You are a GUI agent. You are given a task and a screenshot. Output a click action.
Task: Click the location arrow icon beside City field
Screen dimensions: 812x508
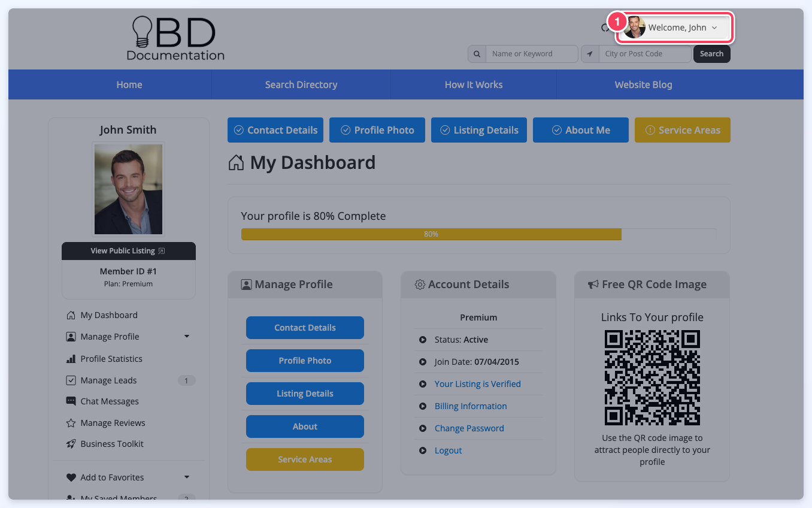click(x=590, y=54)
